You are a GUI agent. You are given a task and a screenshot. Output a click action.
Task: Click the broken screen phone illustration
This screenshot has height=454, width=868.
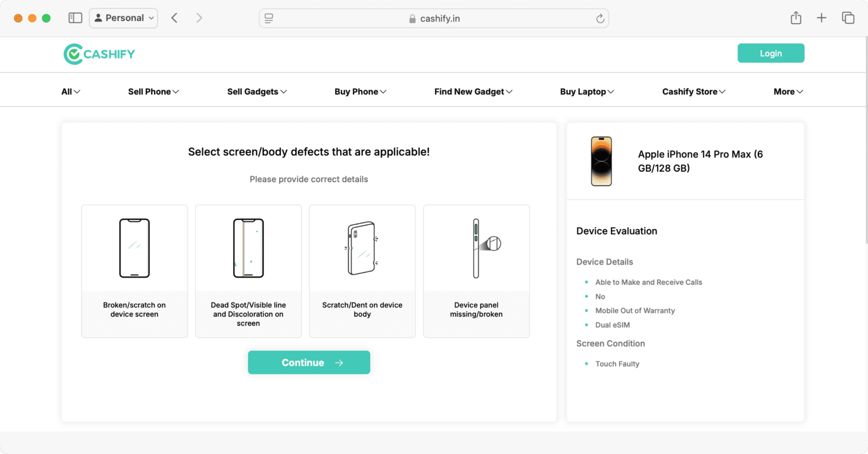[x=134, y=248]
